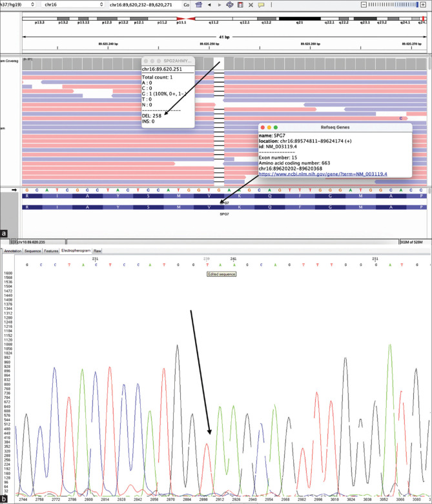Screen dimensions: 432x504
Task: Open the chr16 chromosome dropdown
Action: pos(72,5)
